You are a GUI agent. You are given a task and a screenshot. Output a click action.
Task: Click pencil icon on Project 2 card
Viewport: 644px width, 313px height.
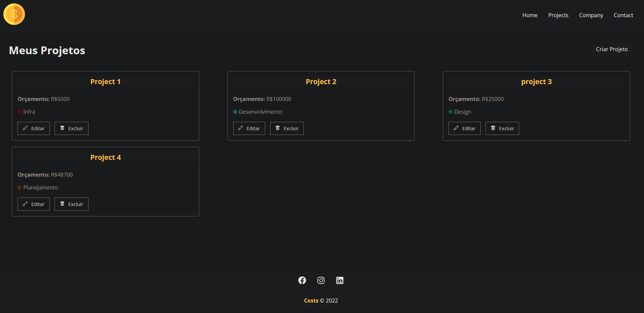[241, 128]
